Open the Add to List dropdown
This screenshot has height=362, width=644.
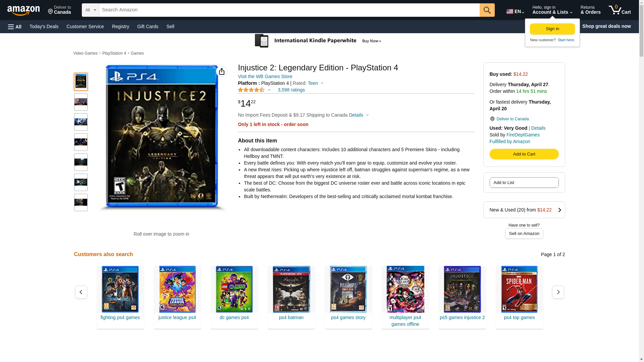click(524, 183)
